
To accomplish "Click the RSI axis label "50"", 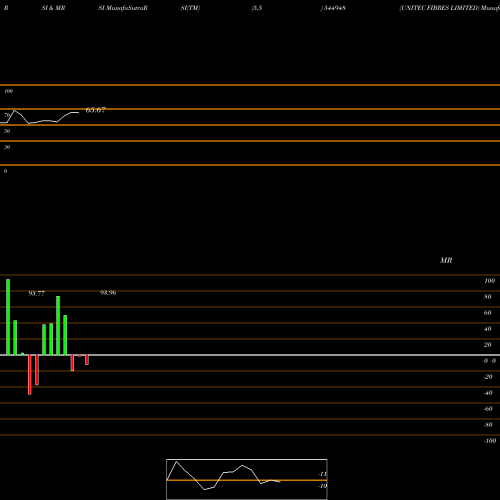I will [x=7, y=131].
